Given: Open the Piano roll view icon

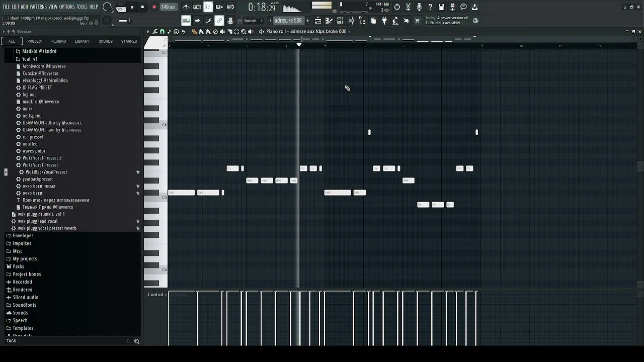Looking at the screenshot, I should click(x=329, y=21).
